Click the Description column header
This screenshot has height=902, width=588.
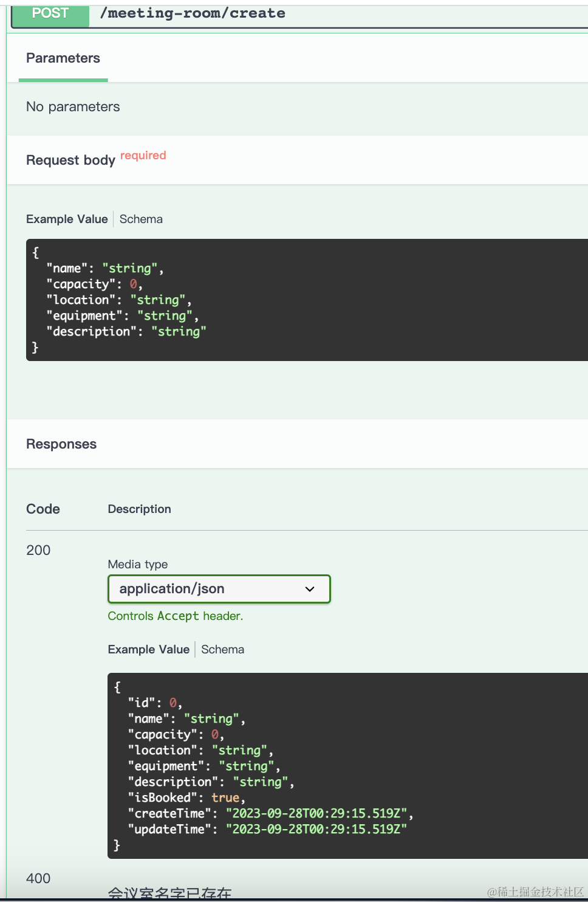(139, 509)
